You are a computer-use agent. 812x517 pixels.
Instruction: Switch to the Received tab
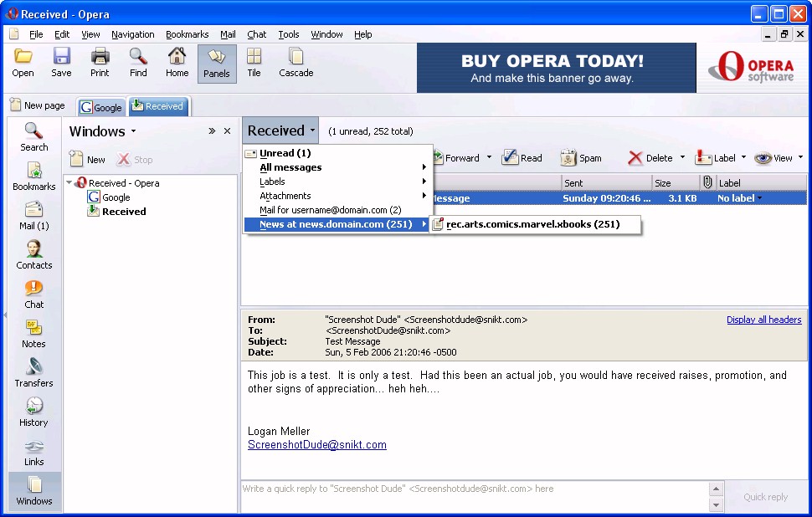(158, 106)
